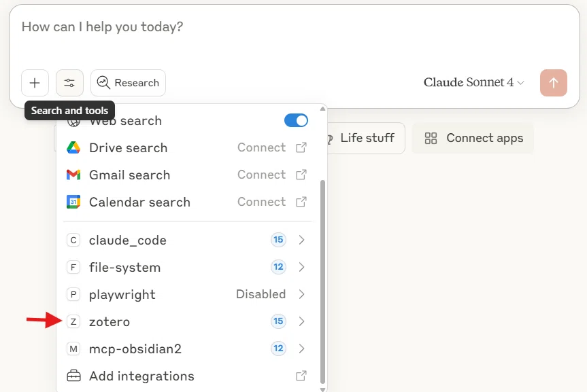Click the claude_code C badge icon
Screen dimensions: 587x392
(x=73, y=240)
